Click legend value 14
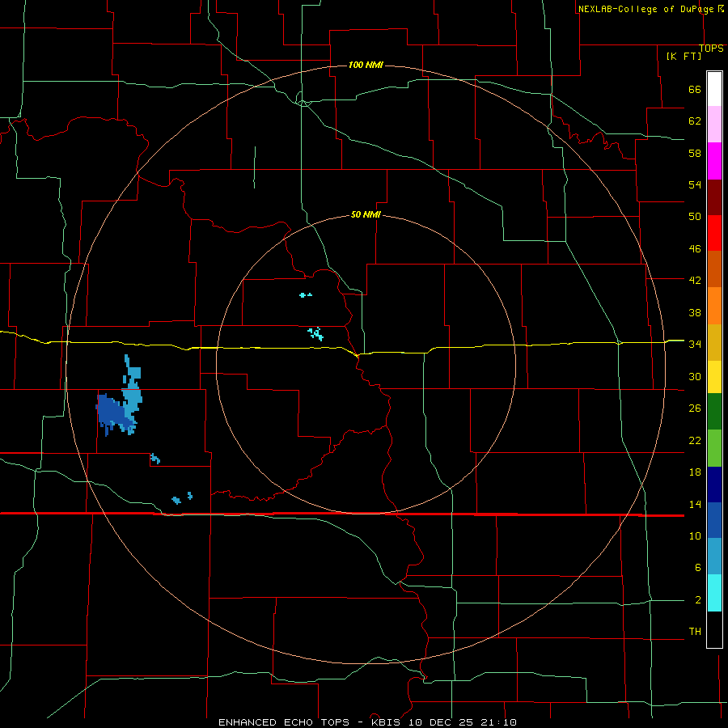The image size is (728, 728). coord(695,504)
